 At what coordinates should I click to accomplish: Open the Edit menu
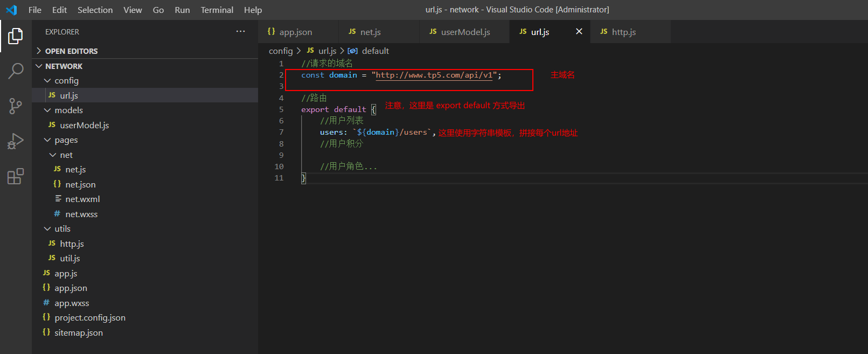coord(60,10)
